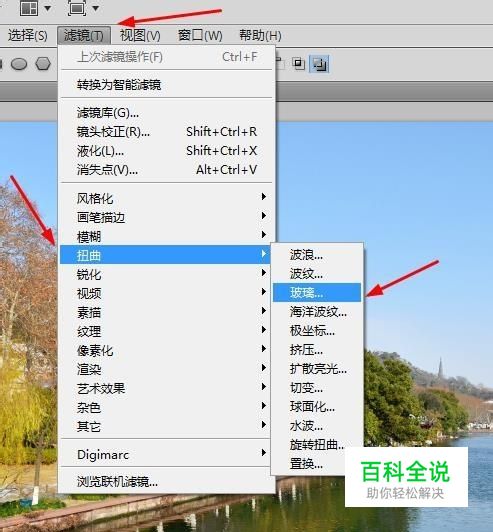Expand the 锐化 submenu
The image size is (493, 532).
coord(165,273)
